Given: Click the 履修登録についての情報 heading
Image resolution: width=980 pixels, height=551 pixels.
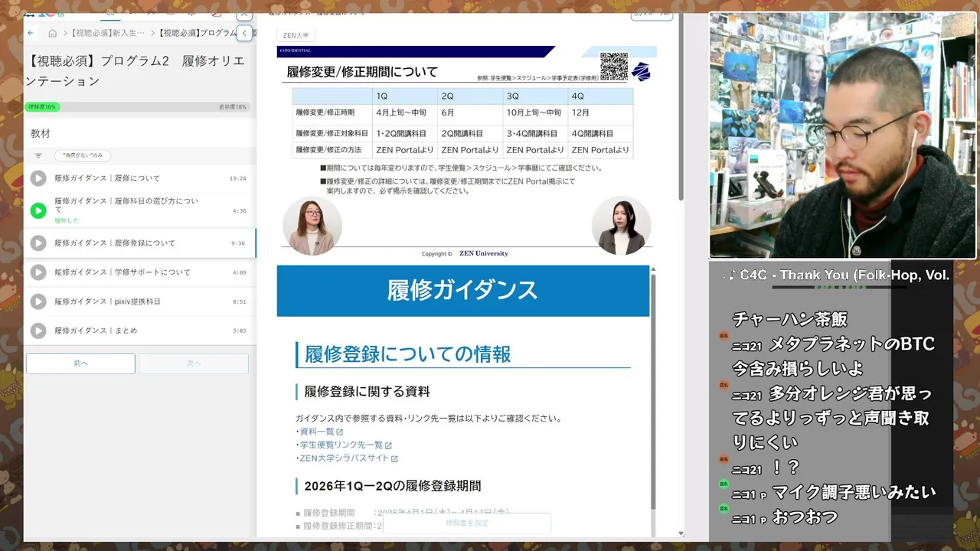Looking at the screenshot, I should pos(408,354).
